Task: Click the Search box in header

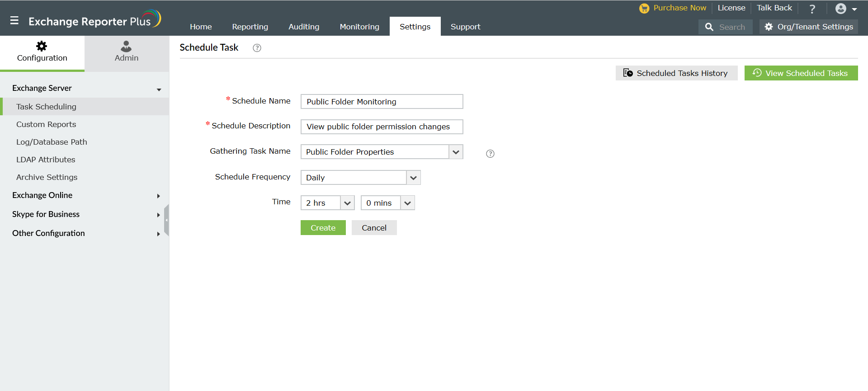Action: pos(726,27)
